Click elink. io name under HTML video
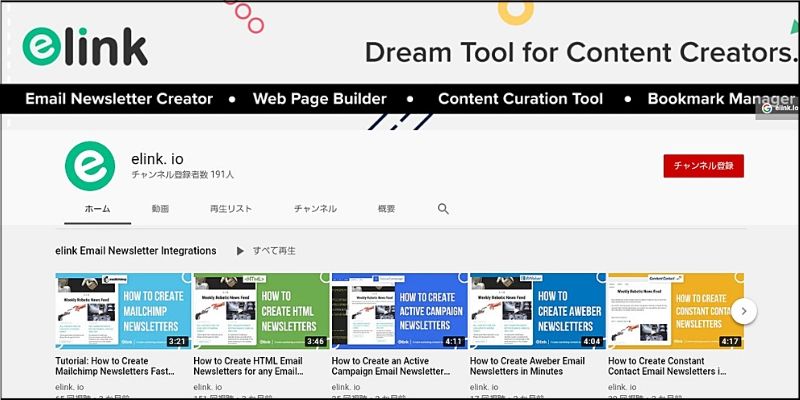Image resolution: width=800 pixels, height=400 pixels. pyautogui.click(x=208, y=387)
